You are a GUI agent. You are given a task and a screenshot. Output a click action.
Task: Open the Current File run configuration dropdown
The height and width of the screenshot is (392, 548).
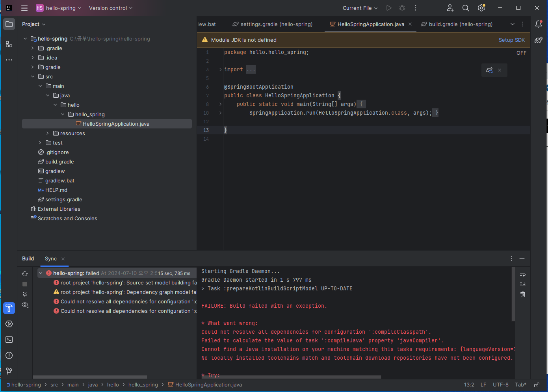(360, 8)
